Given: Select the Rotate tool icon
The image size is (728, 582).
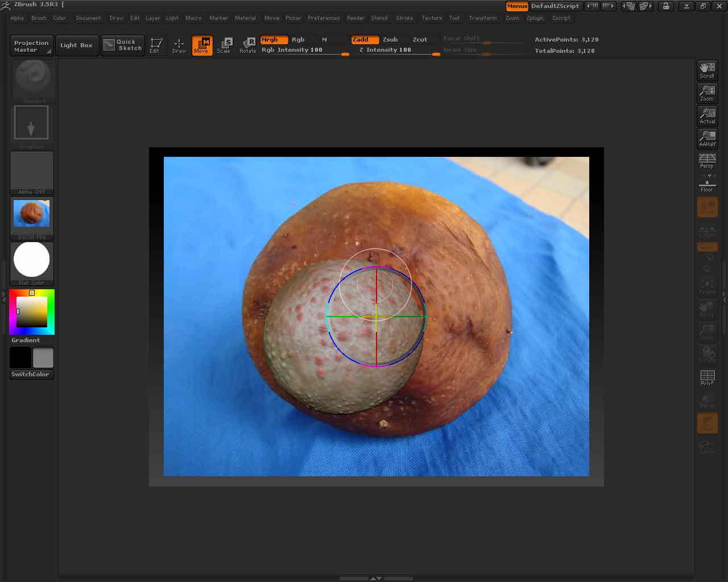Looking at the screenshot, I should [x=248, y=45].
